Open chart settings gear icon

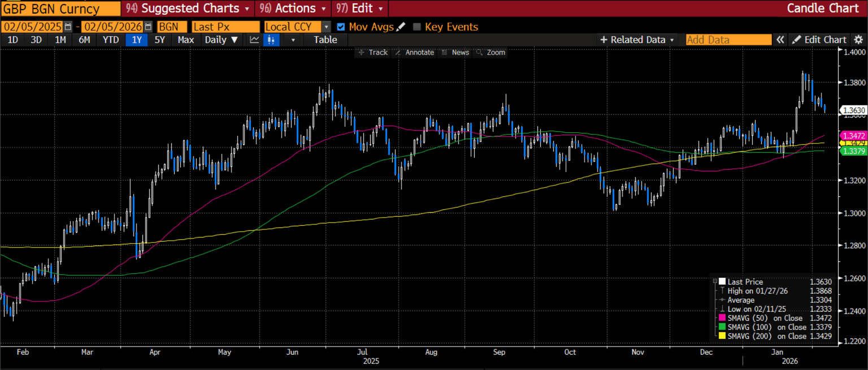point(858,40)
